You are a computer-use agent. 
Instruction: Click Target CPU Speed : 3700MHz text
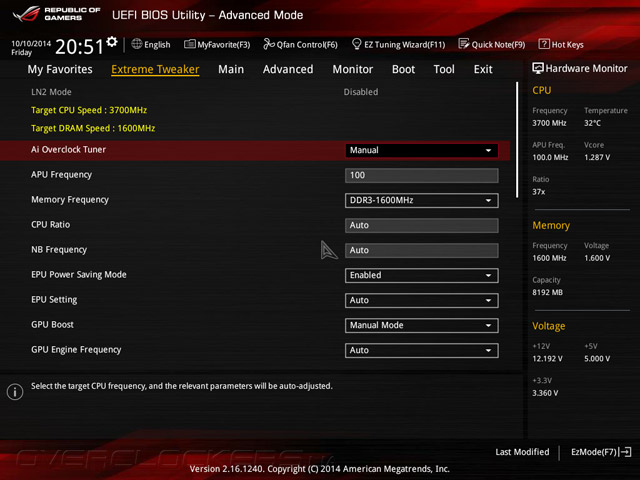pos(89,110)
